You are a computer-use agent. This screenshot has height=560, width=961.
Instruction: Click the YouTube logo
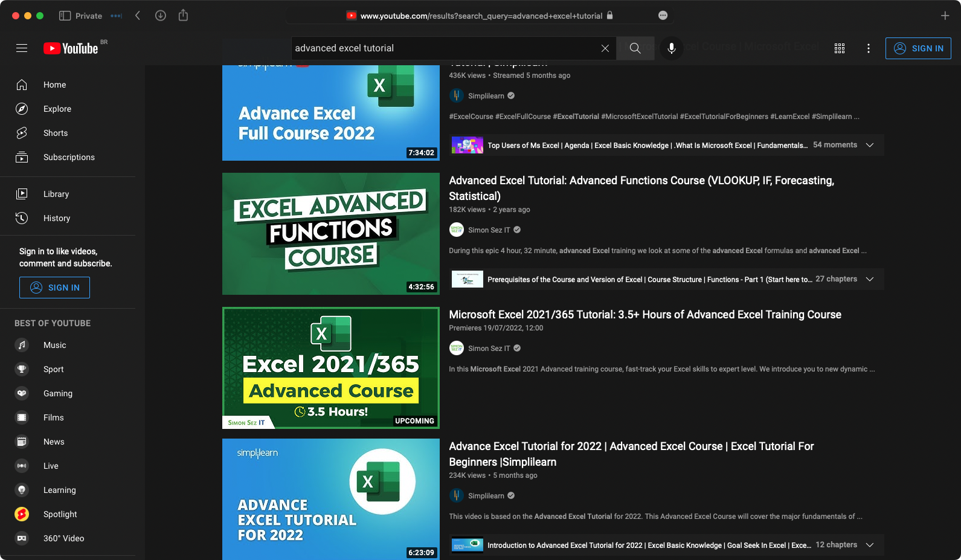point(71,48)
